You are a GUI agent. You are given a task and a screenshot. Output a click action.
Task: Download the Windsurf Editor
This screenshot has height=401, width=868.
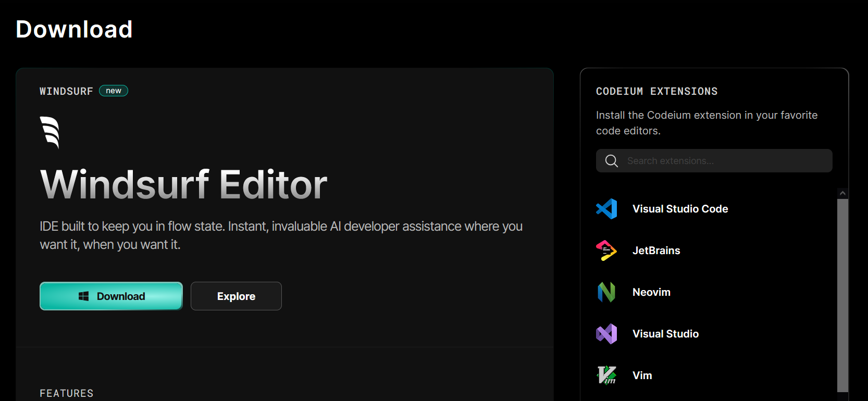coord(111,296)
